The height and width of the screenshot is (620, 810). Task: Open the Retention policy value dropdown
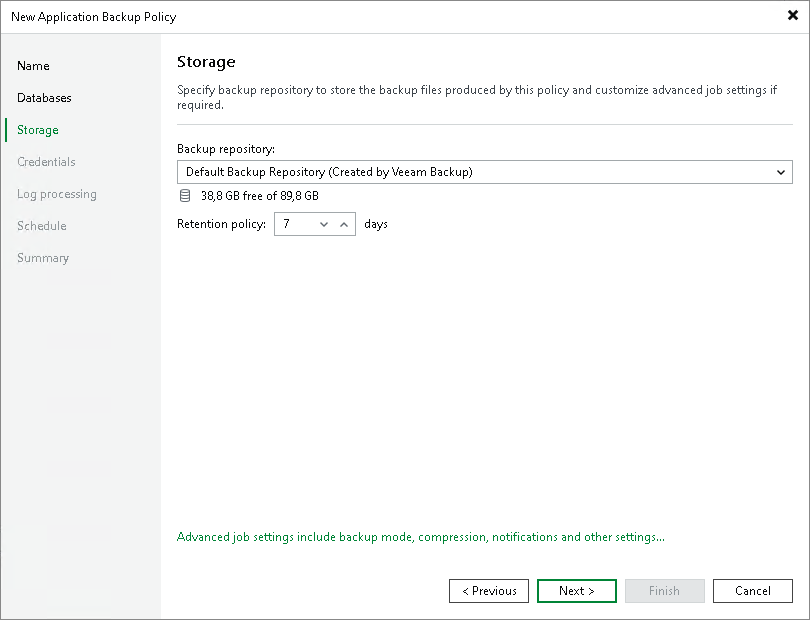[x=322, y=224]
